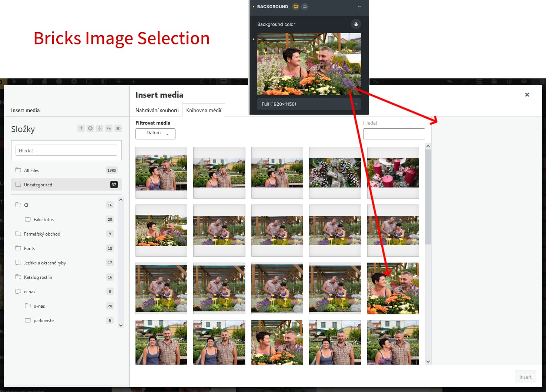The height and width of the screenshot is (392, 546).
Task: Click the sort folders icon in Složky
Action: (109, 128)
